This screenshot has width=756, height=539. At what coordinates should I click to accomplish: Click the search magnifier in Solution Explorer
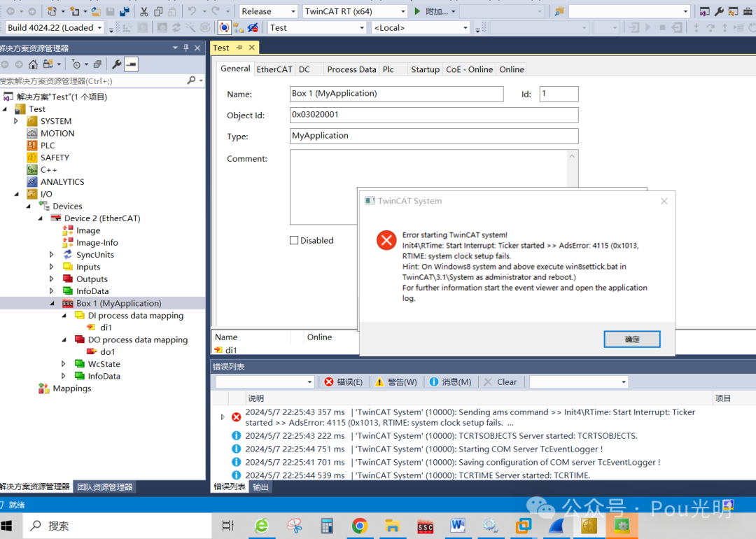(191, 80)
